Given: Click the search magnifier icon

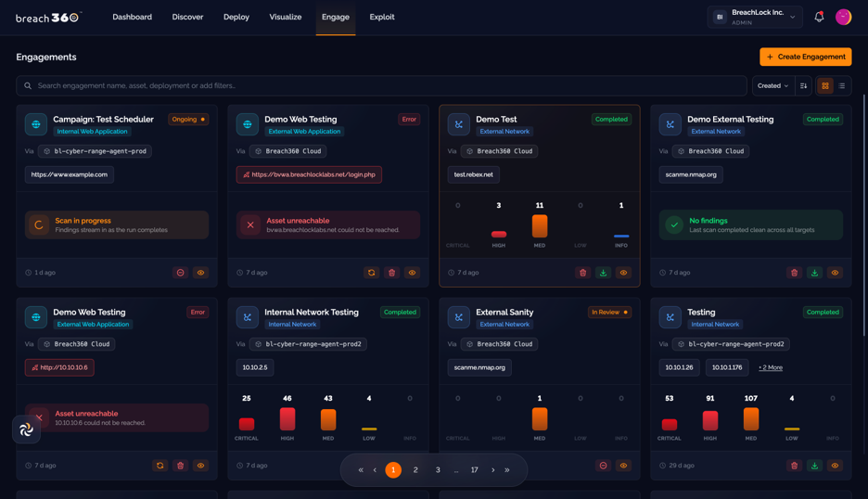Looking at the screenshot, I should (28, 86).
